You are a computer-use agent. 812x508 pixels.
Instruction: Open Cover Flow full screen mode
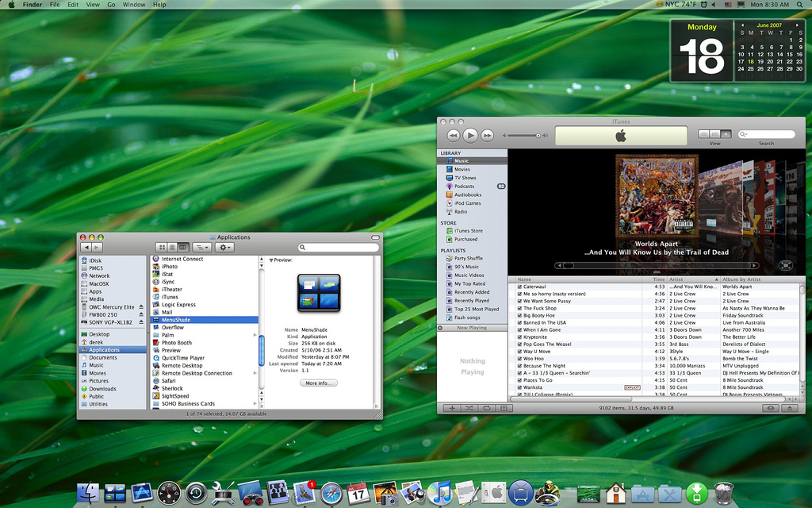pyautogui.click(x=785, y=266)
